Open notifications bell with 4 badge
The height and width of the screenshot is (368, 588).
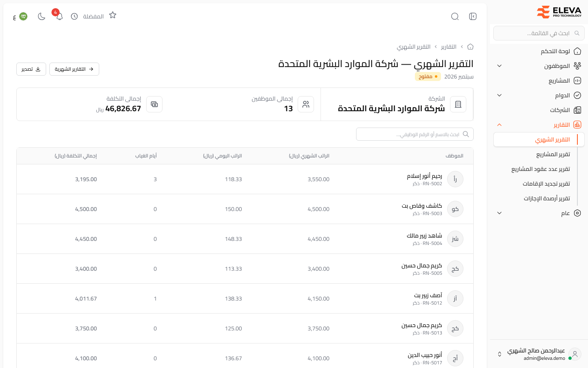59,16
